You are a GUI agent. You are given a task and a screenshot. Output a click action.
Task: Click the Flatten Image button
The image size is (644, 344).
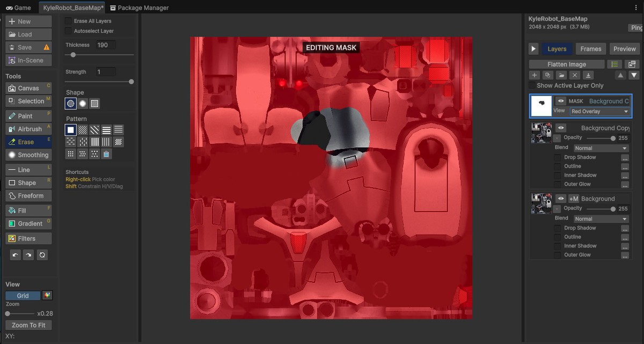566,63
